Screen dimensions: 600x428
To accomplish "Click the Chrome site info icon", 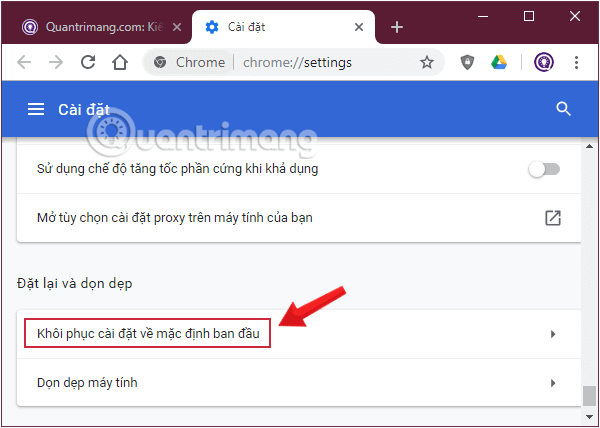I will click(160, 62).
